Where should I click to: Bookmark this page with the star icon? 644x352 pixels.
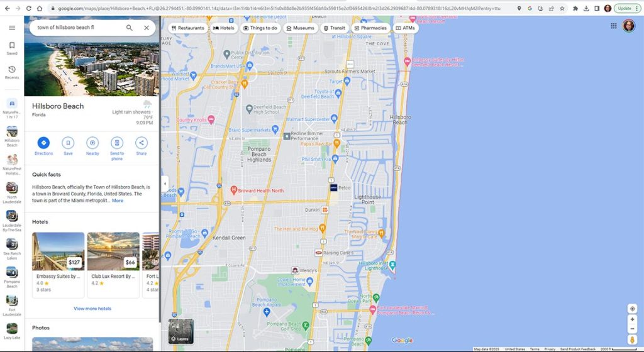(562, 8)
